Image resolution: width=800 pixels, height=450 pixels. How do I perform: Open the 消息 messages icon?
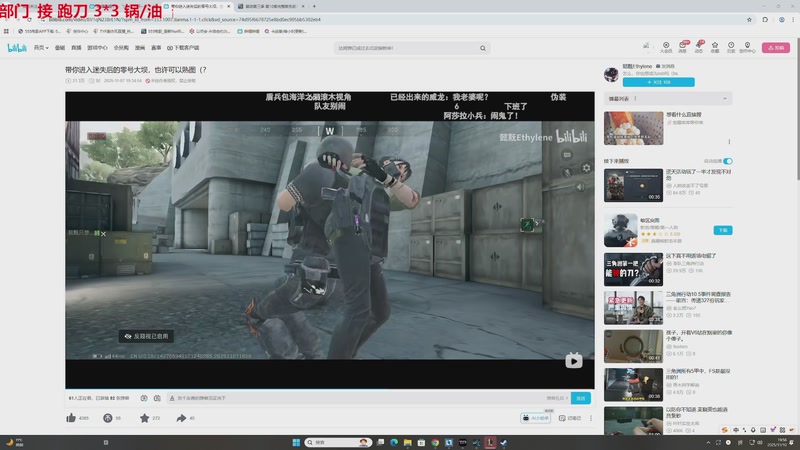click(683, 47)
